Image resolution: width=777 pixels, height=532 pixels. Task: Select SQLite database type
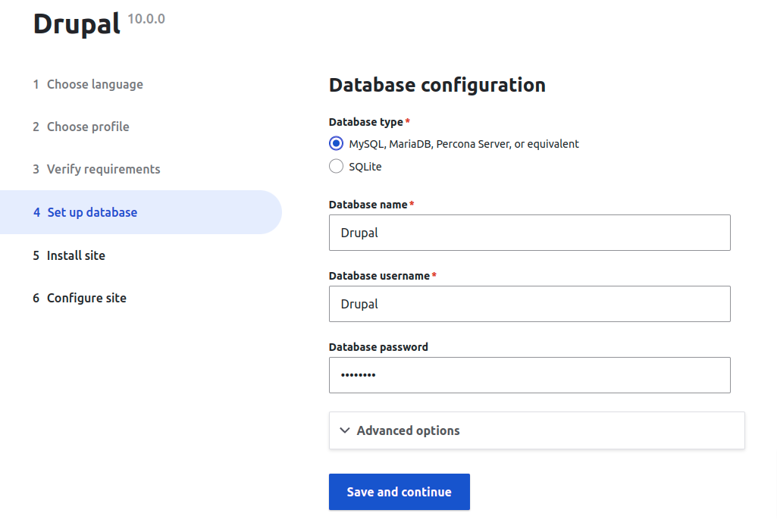[336, 166]
